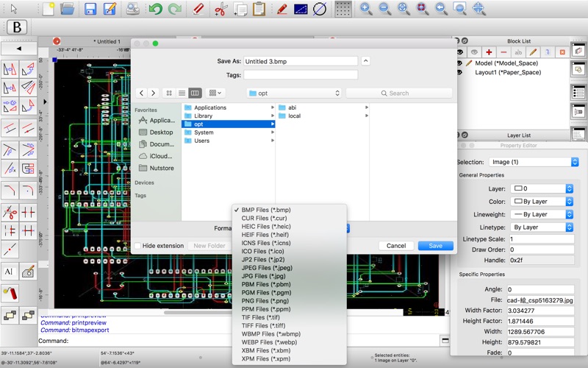
Task: Click the forward navigation arrow in the dialog
Action: 153,93
